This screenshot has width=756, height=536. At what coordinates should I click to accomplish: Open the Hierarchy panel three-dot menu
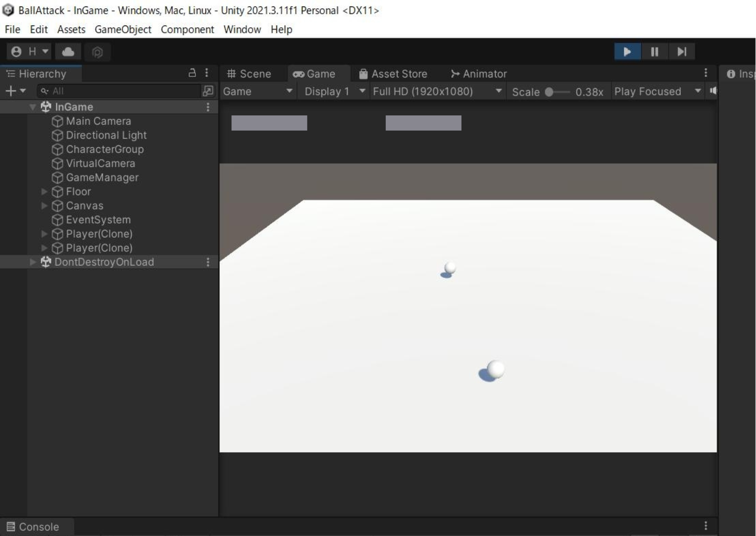(x=207, y=73)
